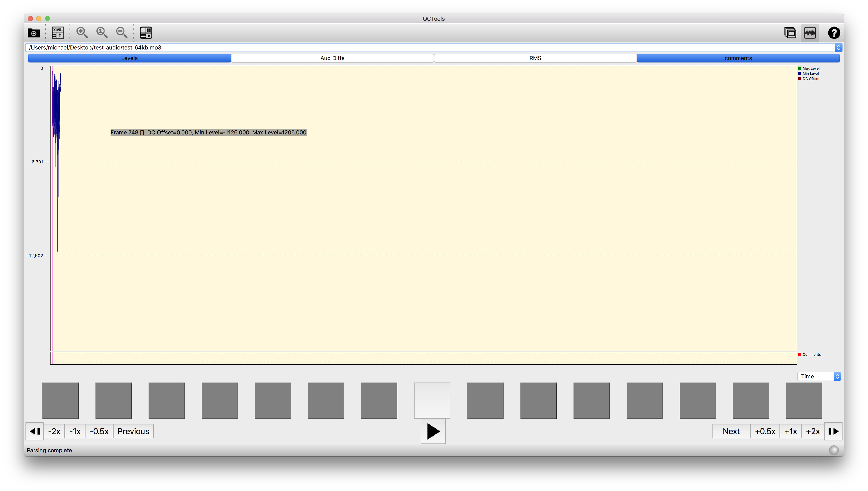Expand the file path dropdown arrows
The width and height of the screenshot is (868, 491).
(839, 48)
